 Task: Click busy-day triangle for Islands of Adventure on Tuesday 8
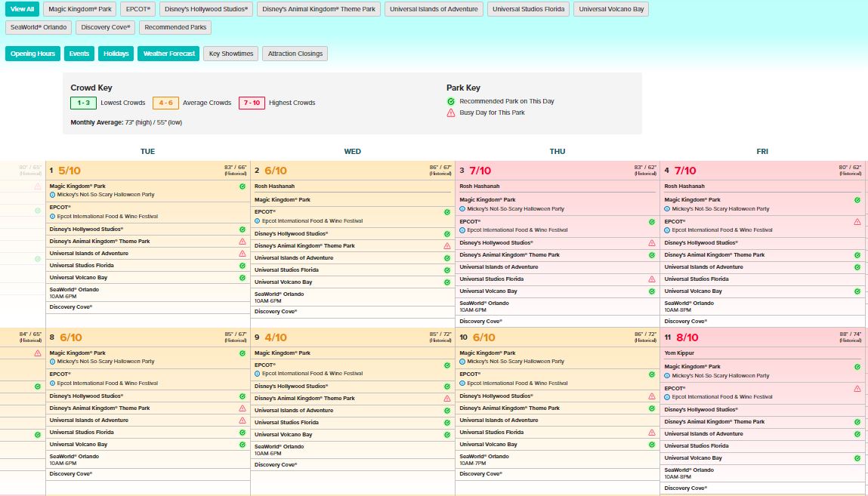[x=242, y=421]
